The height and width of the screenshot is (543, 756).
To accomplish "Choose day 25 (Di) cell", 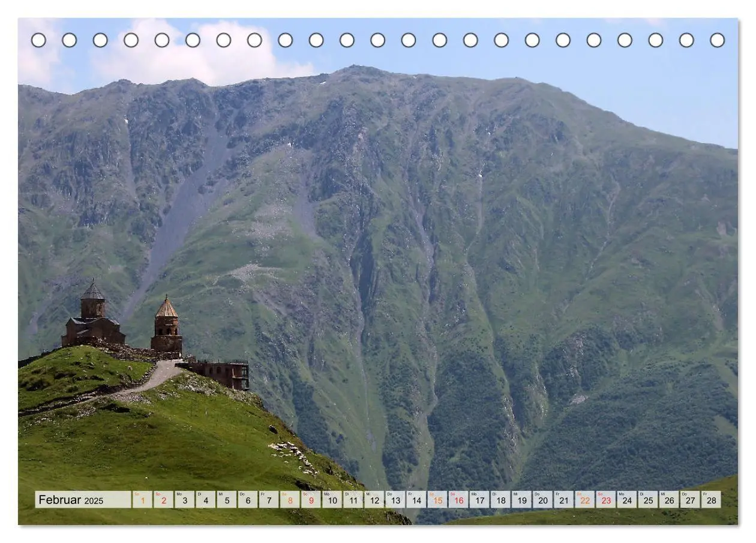I will pos(647,500).
